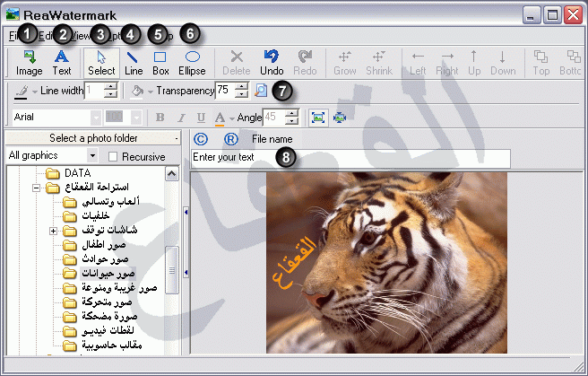This screenshot has width=588, height=376.
Task: Click the File name button
Action: pos(272,139)
